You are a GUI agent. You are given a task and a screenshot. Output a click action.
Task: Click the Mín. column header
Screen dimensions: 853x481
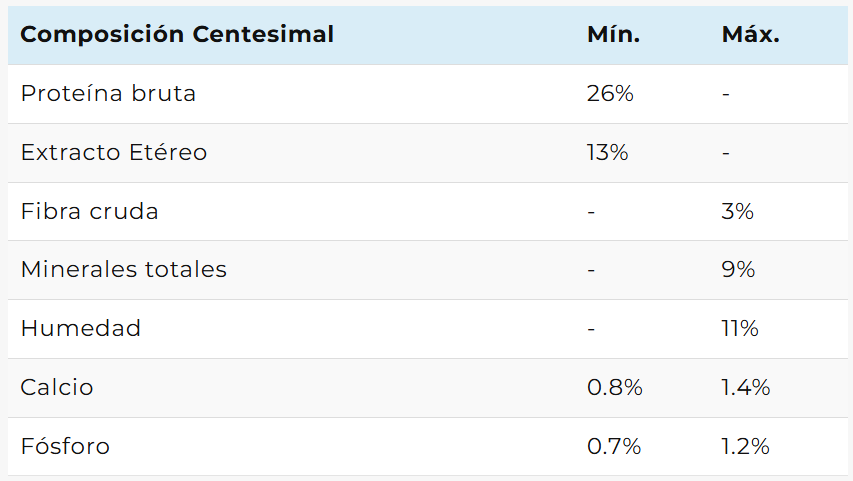click(x=613, y=34)
